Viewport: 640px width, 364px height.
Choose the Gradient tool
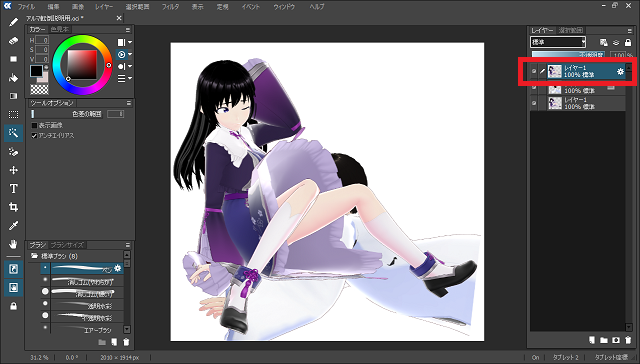coord(13,96)
